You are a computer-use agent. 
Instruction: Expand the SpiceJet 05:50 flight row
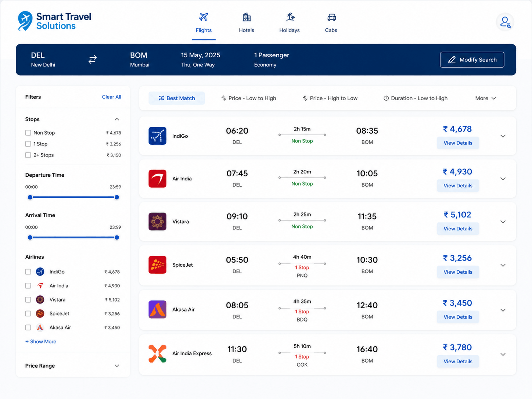tap(503, 265)
